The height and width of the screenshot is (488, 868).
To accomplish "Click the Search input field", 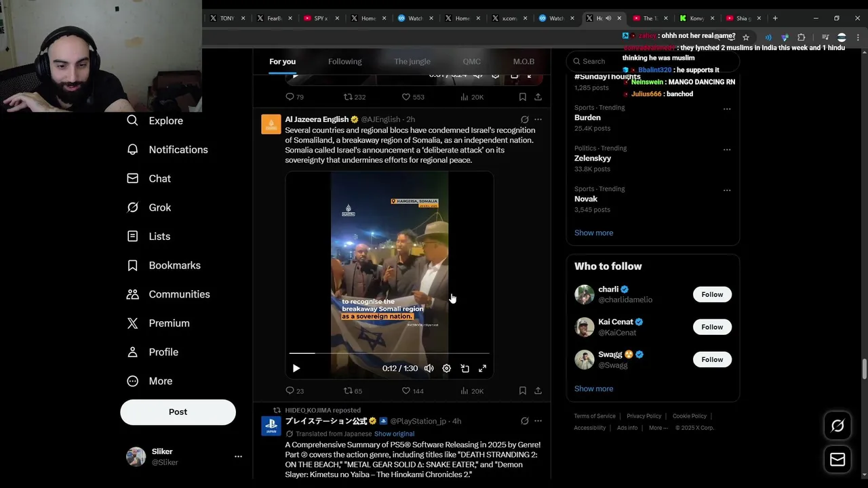I will (x=652, y=61).
